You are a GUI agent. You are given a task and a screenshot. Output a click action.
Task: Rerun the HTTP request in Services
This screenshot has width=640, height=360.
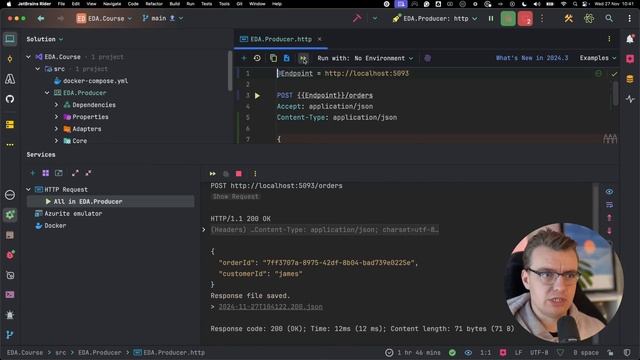213,174
